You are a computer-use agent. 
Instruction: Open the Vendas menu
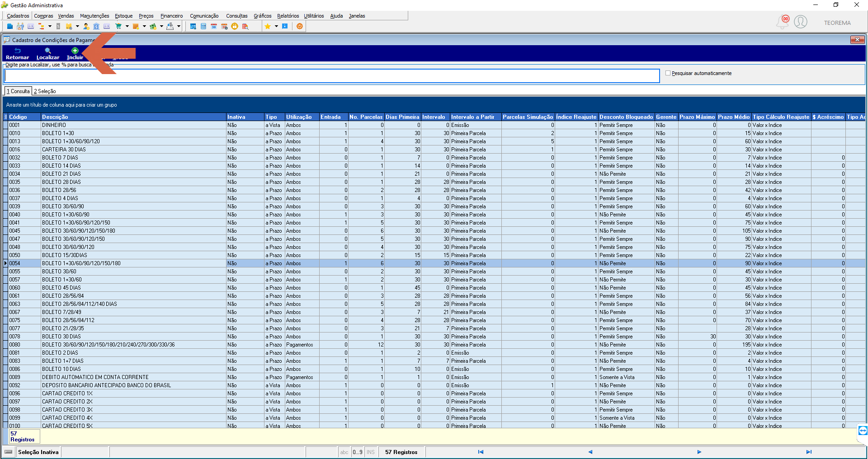(x=66, y=16)
